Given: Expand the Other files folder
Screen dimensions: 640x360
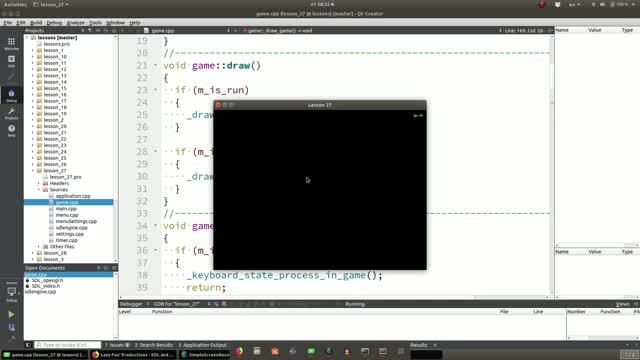Looking at the screenshot, I should [x=39, y=247].
